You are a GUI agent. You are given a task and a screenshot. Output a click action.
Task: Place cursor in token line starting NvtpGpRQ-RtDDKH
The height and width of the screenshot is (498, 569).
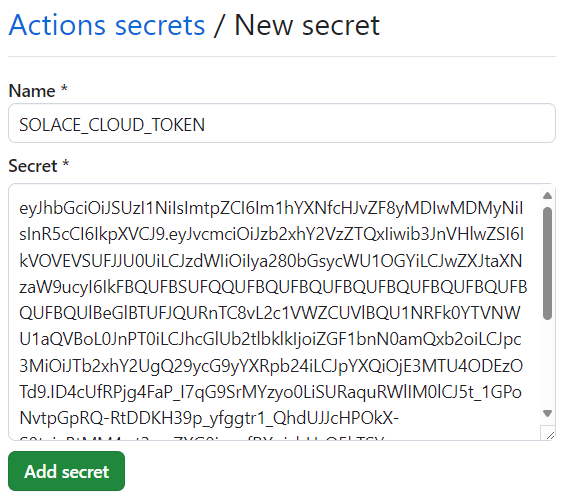[x=209, y=418]
